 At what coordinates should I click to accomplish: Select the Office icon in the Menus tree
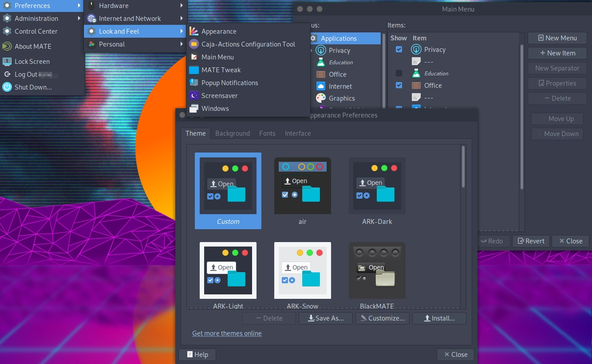tap(321, 74)
